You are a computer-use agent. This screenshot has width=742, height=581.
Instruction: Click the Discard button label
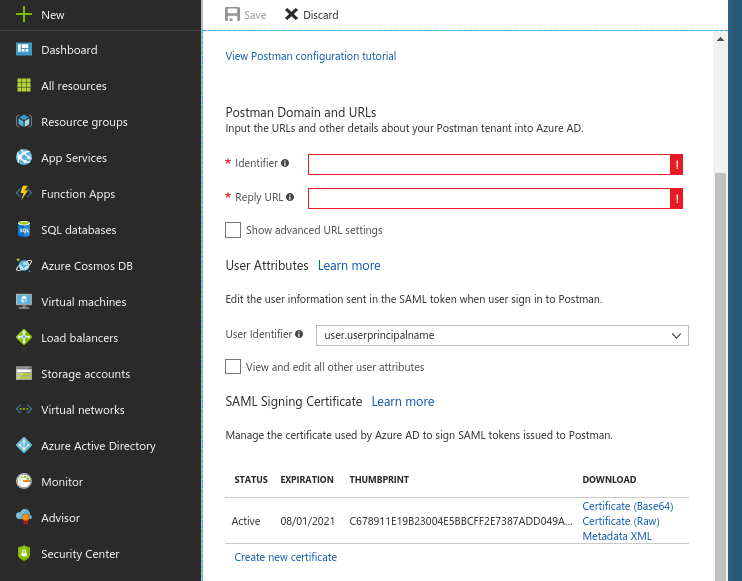(x=321, y=15)
